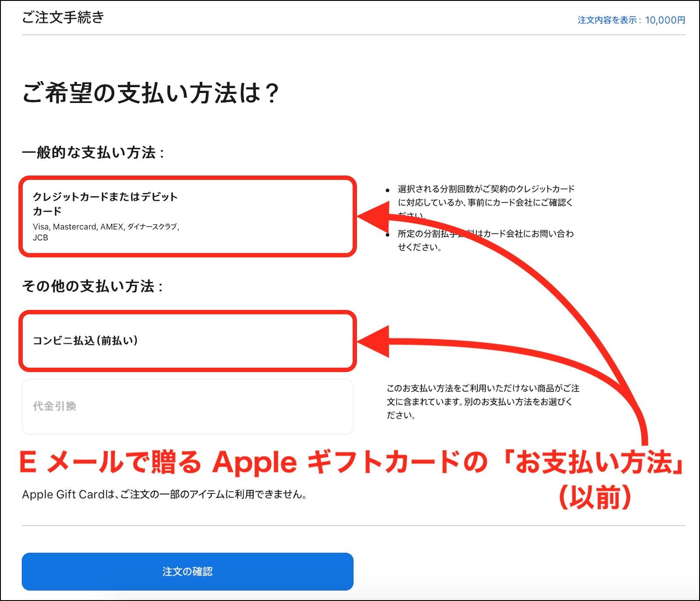Click the ご注文手続き page header

coord(63,18)
